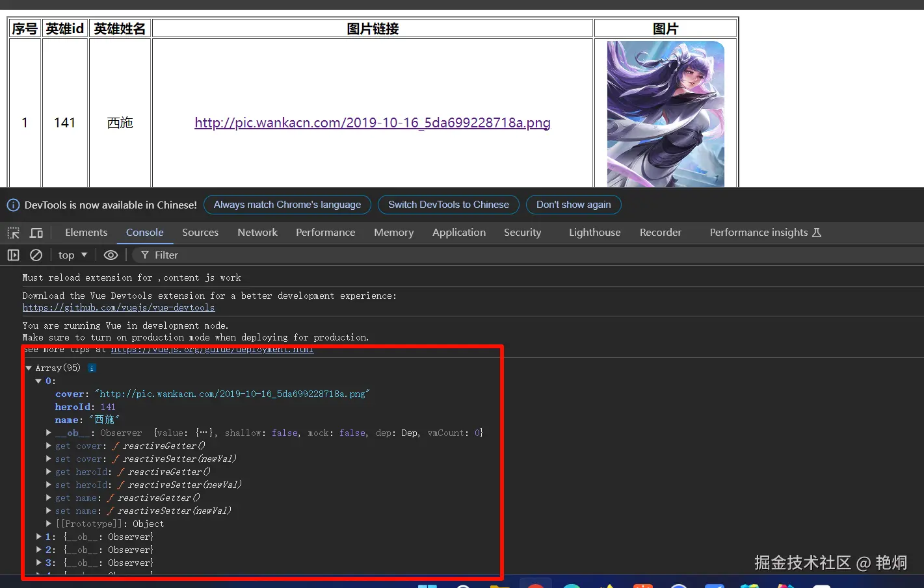Click the cover URL string value in console
Image resolution: width=924 pixels, height=588 pixels.
click(x=232, y=394)
